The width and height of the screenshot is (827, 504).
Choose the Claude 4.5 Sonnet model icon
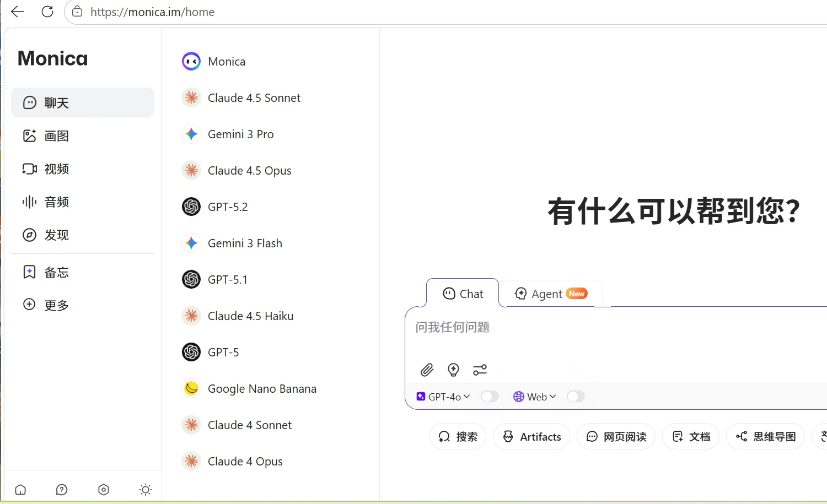191,97
